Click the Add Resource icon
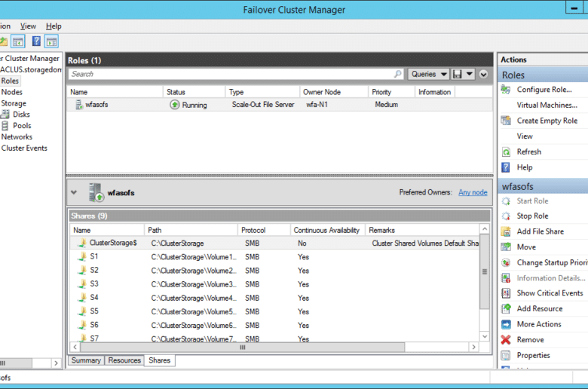 (506, 309)
